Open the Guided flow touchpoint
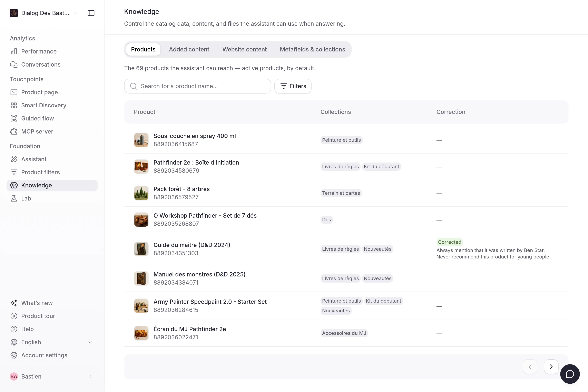The height and width of the screenshot is (392, 588). click(x=52, y=118)
